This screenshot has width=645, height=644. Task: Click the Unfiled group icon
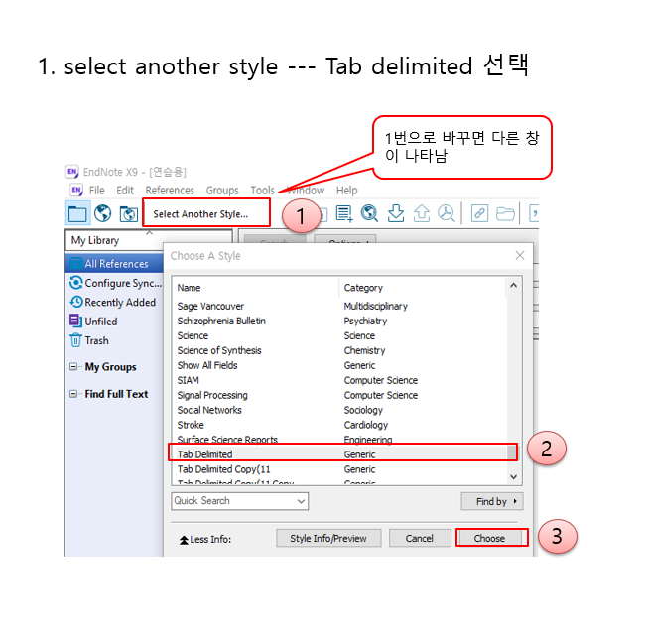[x=75, y=321]
